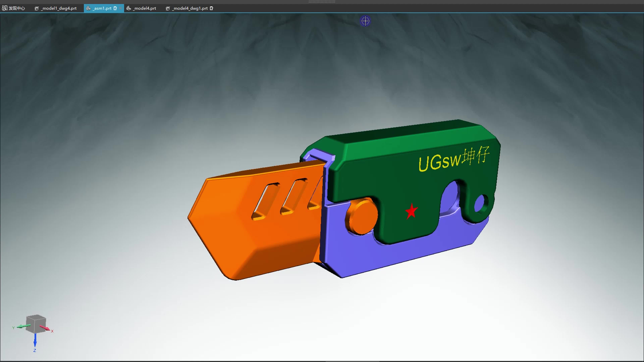Viewport: 644px width, 362px height.
Task: Click the discovery center icon
Action: (x=5, y=8)
